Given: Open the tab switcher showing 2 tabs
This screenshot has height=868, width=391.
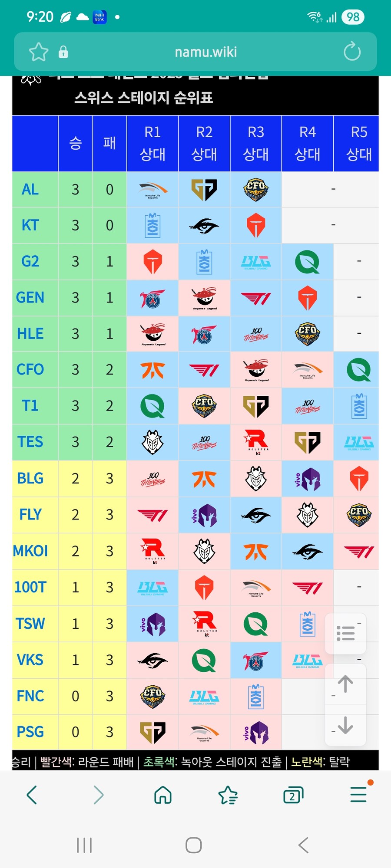Looking at the screenshot, I should 293,795.
